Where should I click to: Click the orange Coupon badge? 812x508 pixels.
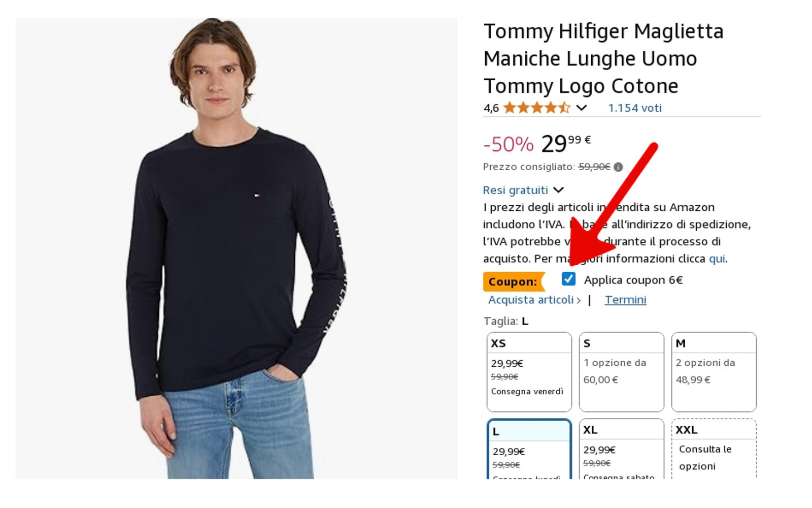coord(513,281)
